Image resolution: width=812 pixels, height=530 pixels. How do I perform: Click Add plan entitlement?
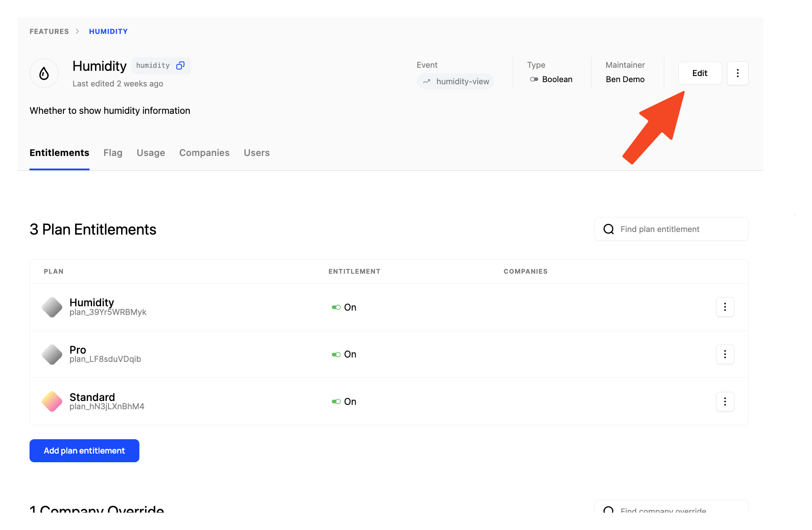tap(84, 450)
